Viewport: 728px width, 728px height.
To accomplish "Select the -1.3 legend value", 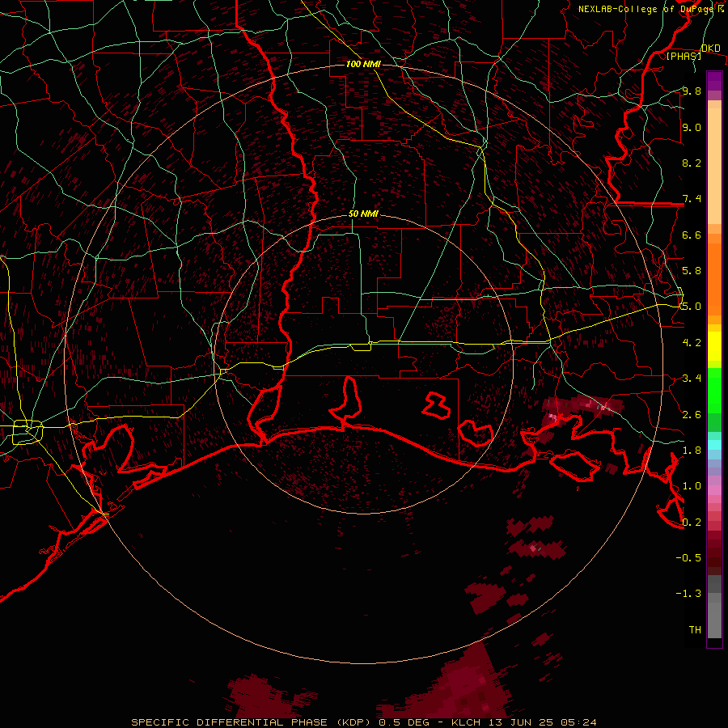I will click(x=688, y=594).
